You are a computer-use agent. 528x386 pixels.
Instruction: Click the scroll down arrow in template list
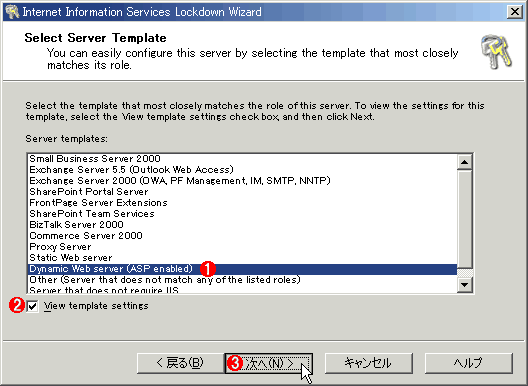(465, 285)
